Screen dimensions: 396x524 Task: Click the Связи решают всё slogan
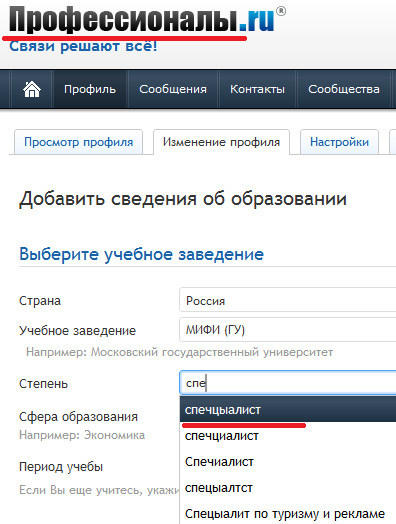tap(83, 46)
